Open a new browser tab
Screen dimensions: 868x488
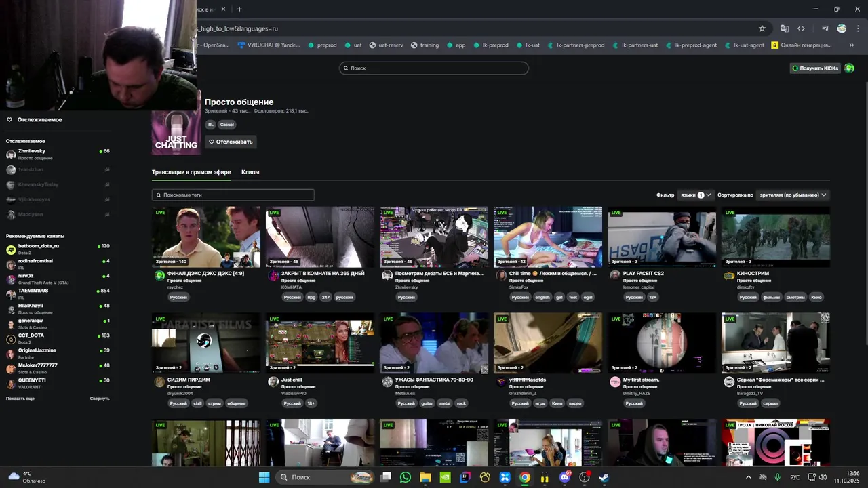[x=239, y=9]
